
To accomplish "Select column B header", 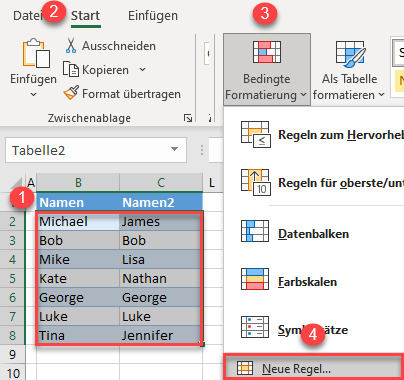I will pyautogui.click(x=78, y=182).
